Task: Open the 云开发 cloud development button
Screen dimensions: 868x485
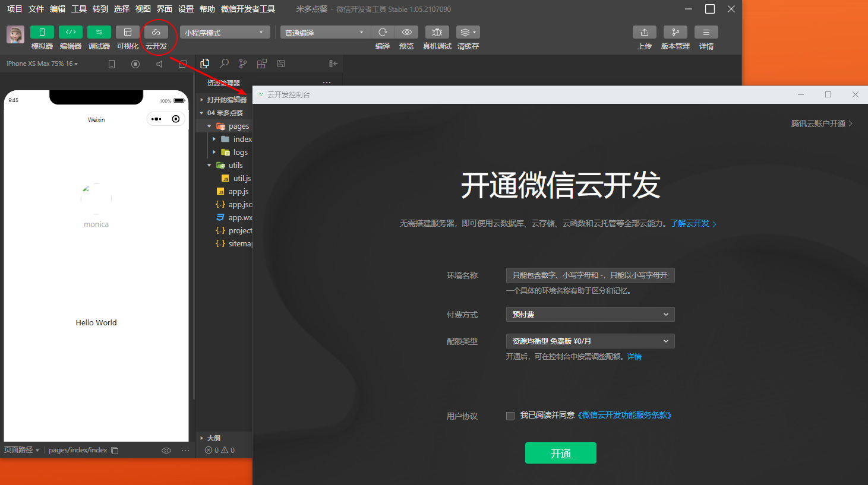Action: pyautogui.click(x=156, y=32)
